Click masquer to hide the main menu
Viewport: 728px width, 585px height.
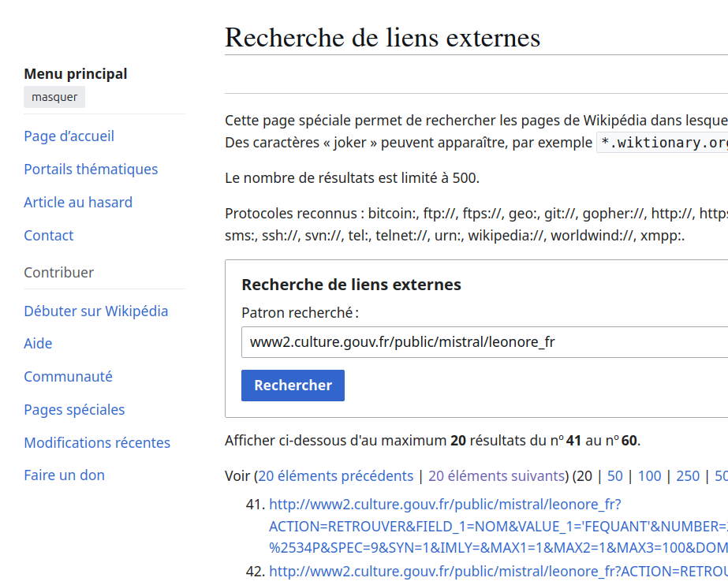[54, 96]
